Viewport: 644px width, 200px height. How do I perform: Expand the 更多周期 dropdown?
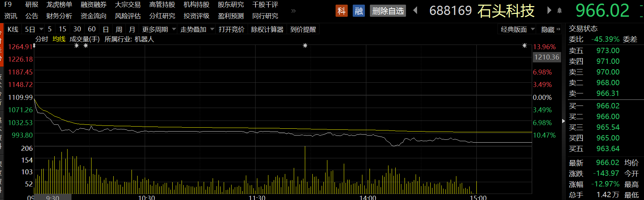tap(174, 29)
